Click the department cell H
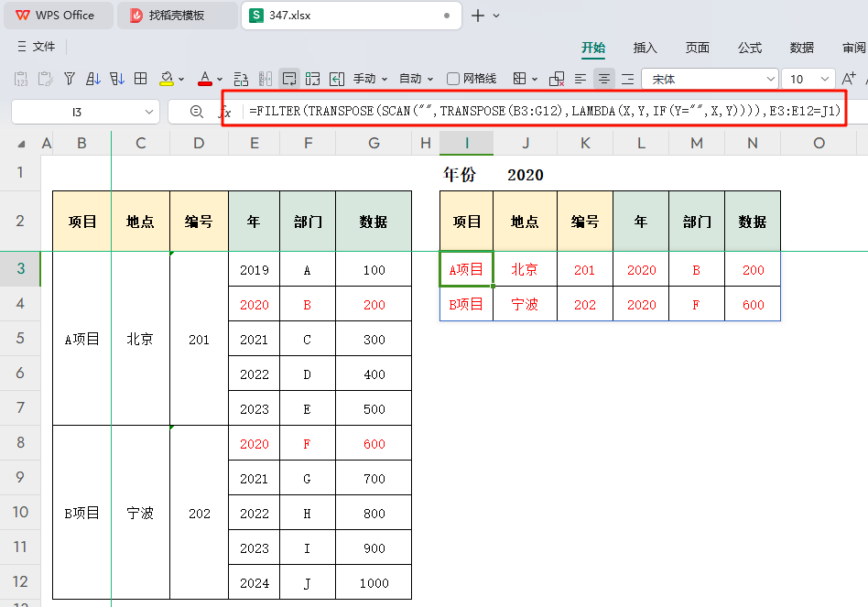Screen dimensions: 868x607 [308, 514]
